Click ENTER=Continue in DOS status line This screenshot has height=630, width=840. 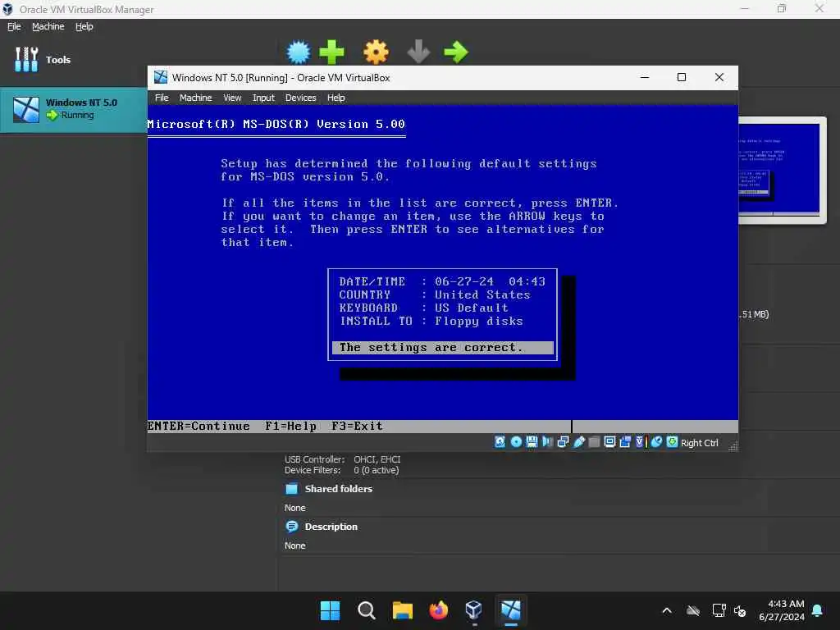(x=199, y=427)
